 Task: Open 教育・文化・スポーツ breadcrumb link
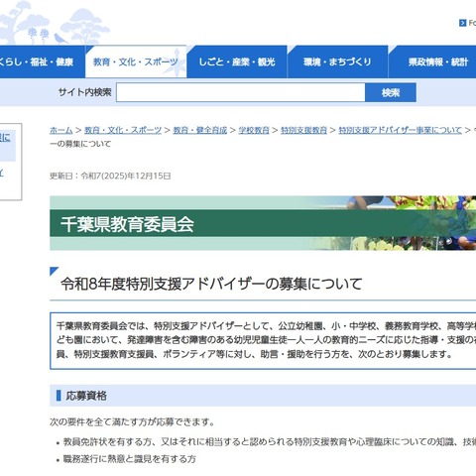(x=123, y=130)
